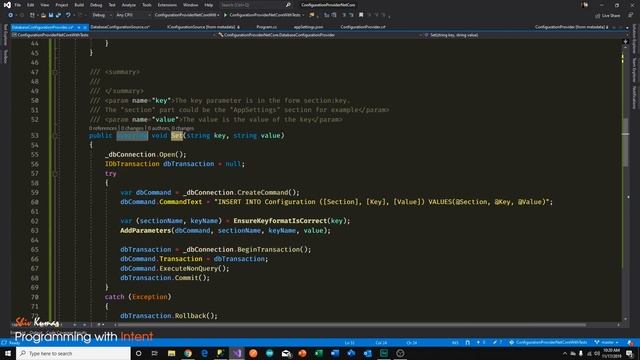Switch to IConfigurationSource [from metadata] tab
Viewport: 640px width, 360px height.
pos(203,27)
